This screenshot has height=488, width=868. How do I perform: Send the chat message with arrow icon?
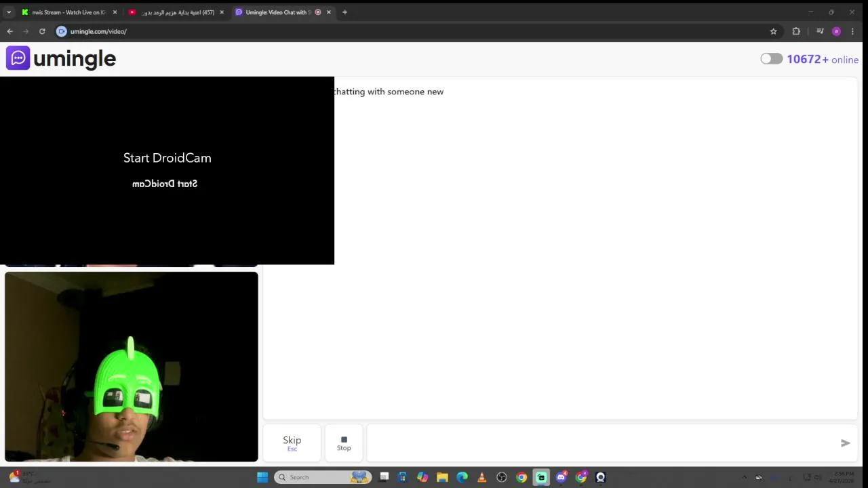[845, 443]
